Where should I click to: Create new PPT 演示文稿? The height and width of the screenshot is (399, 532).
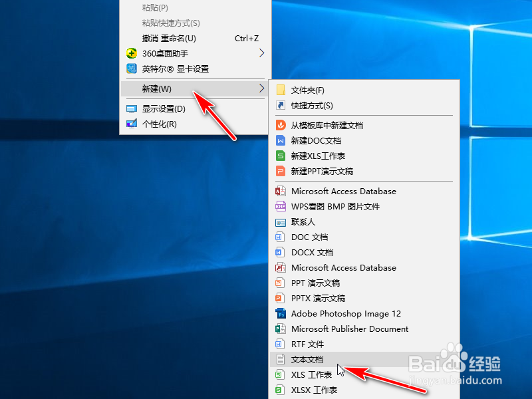pos(364,283)
